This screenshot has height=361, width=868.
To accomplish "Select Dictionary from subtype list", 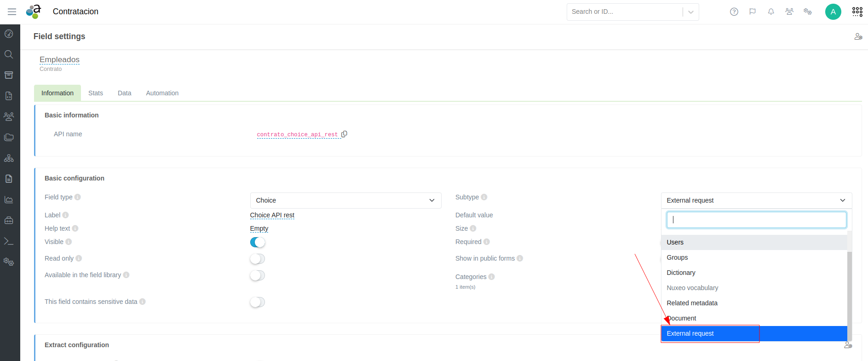I will click(681, 273).
